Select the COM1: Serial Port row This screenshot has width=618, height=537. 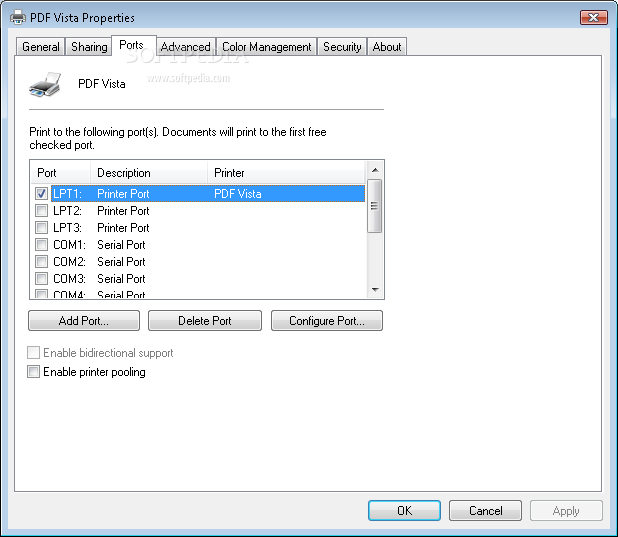tap(198, 244)
